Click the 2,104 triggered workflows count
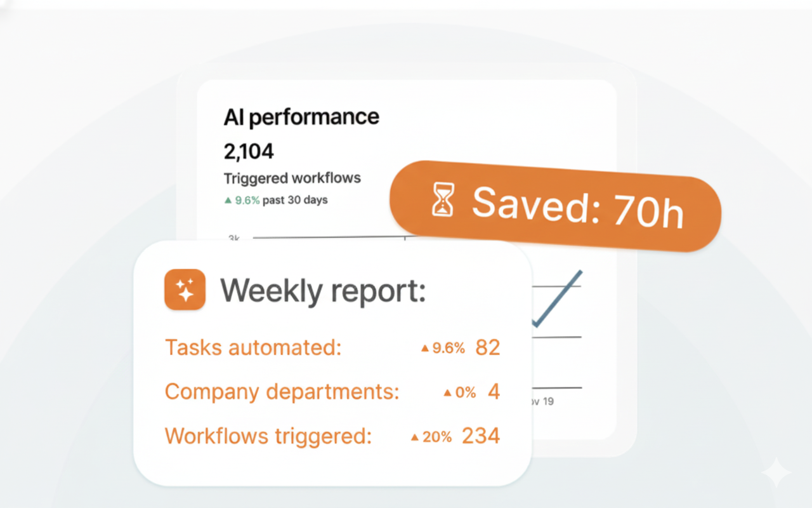 [x=249, y=151]
